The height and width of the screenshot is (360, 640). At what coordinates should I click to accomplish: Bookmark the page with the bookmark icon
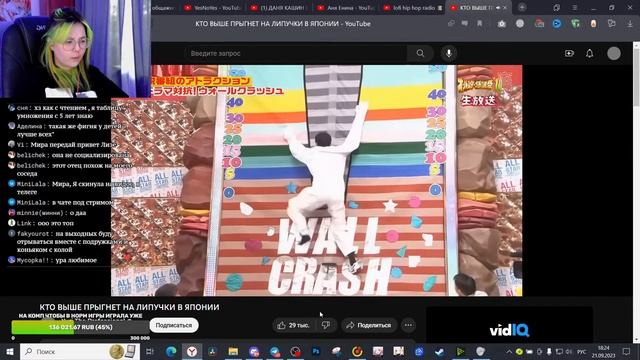click(480, 24)
